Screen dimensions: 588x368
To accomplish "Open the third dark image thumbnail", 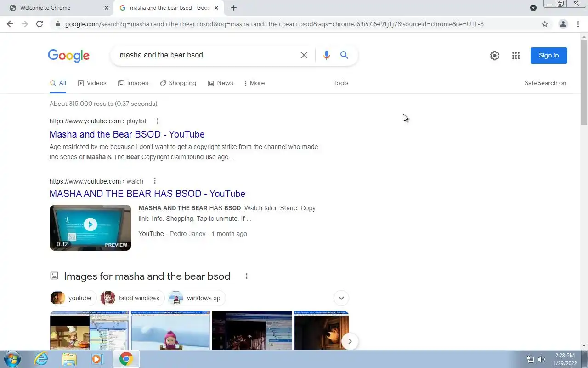I will (252, 330).
